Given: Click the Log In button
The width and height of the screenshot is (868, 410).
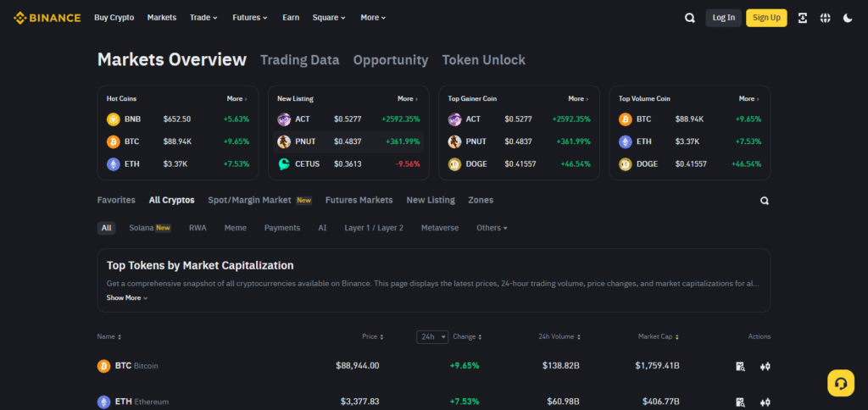Looking at the screenshot, I should point(724,18).
